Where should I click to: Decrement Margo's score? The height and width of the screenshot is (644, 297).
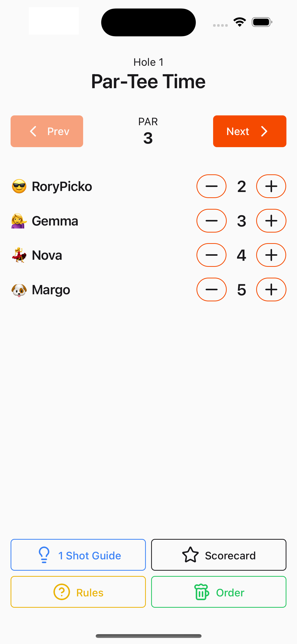pos(211,289)
